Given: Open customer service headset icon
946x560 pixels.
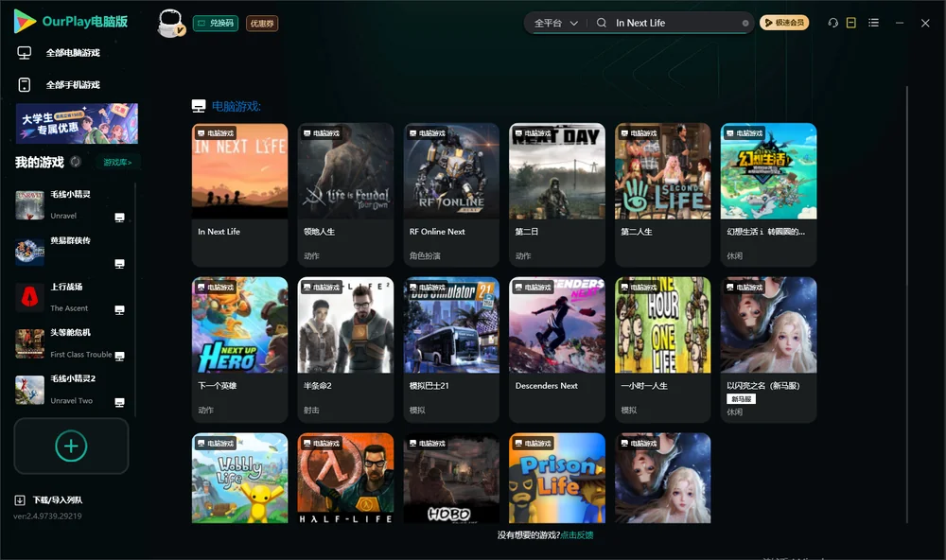Looking at the screenshot, I should (833, 23).
